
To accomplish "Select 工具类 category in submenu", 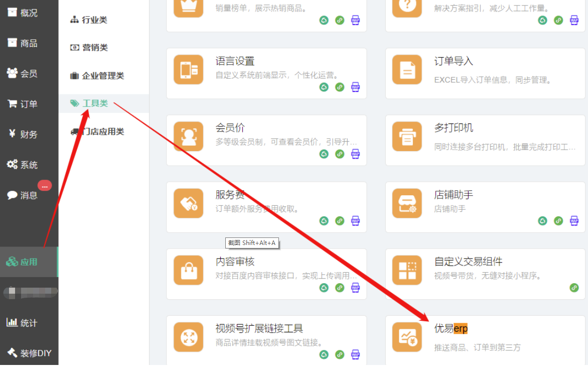I will pos(95,103).
